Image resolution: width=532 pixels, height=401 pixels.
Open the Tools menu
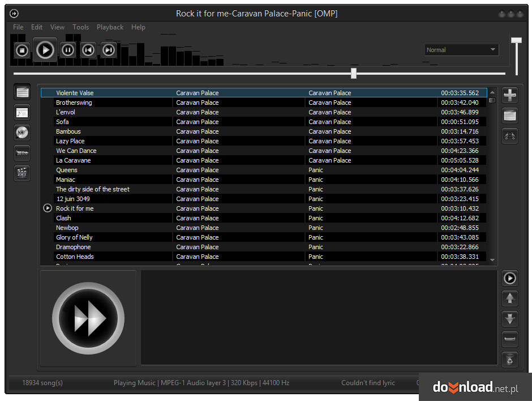coord(81,27)
